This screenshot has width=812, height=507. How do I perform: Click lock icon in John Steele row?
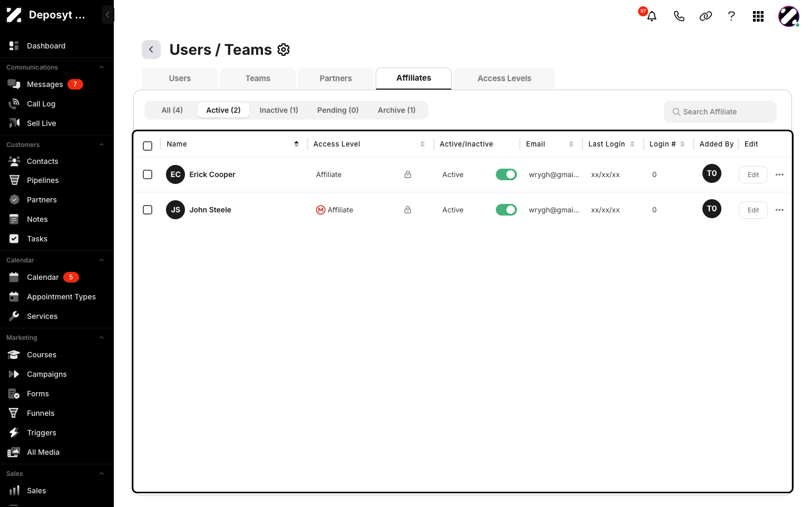coord(408,210)
